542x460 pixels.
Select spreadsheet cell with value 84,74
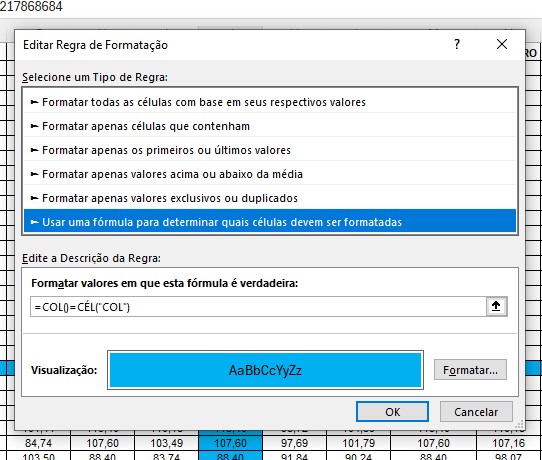point(38,443)
